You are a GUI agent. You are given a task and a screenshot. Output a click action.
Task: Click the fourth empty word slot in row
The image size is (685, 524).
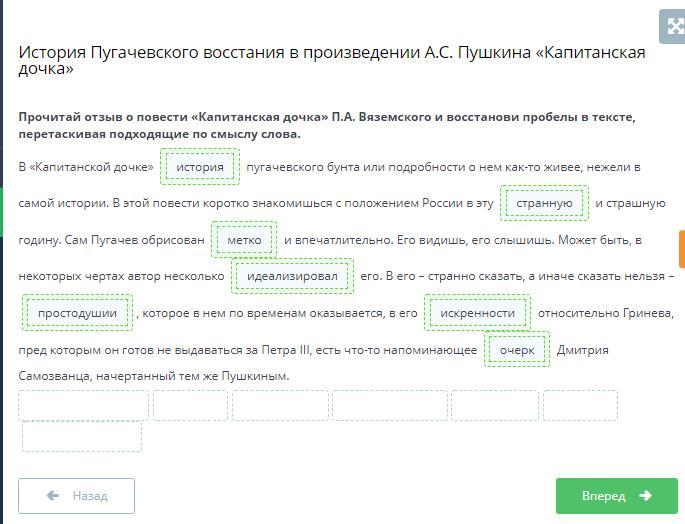tap(389, 405)
